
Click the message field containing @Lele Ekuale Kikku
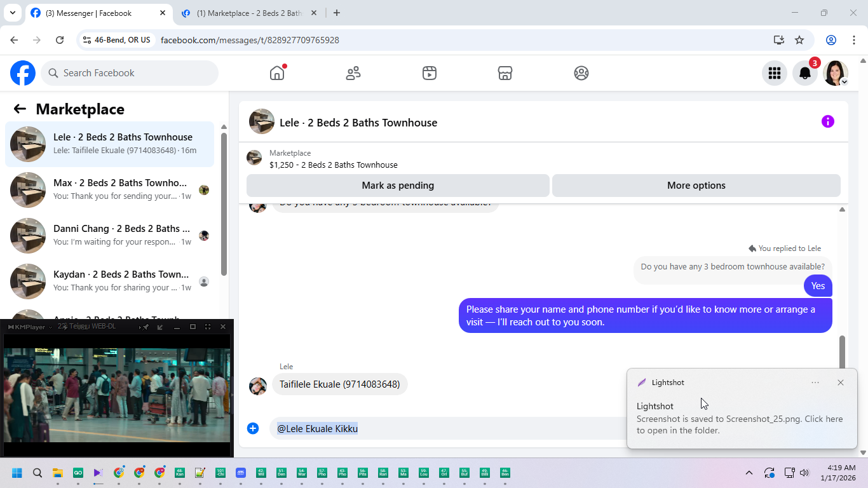pyautogui.click(x=448, y=428)
